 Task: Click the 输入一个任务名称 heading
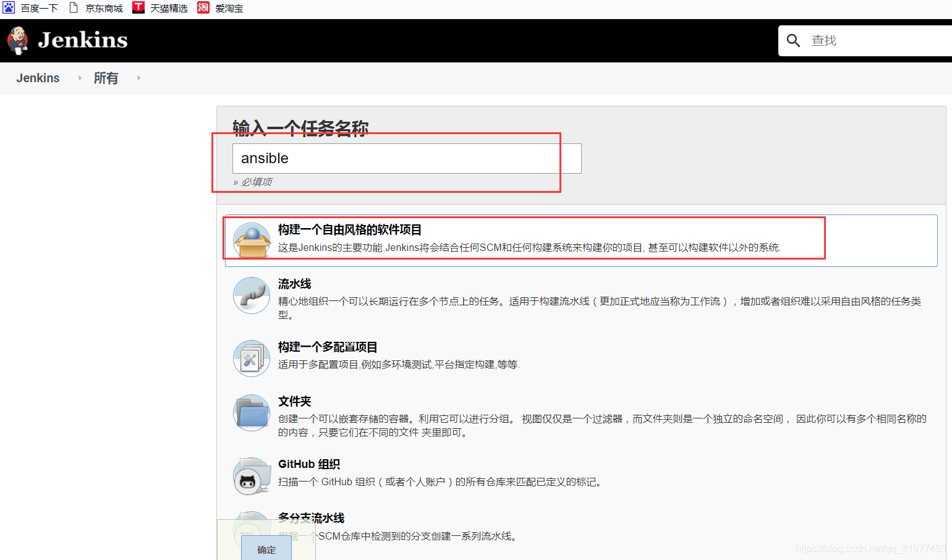point(300,128)
